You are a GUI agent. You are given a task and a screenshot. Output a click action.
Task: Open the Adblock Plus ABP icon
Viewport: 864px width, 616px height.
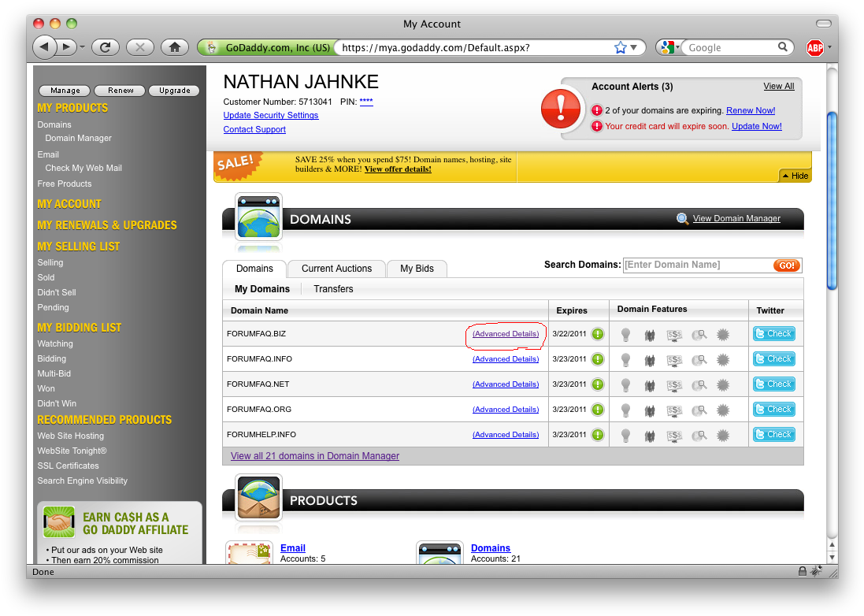point(815,48)
